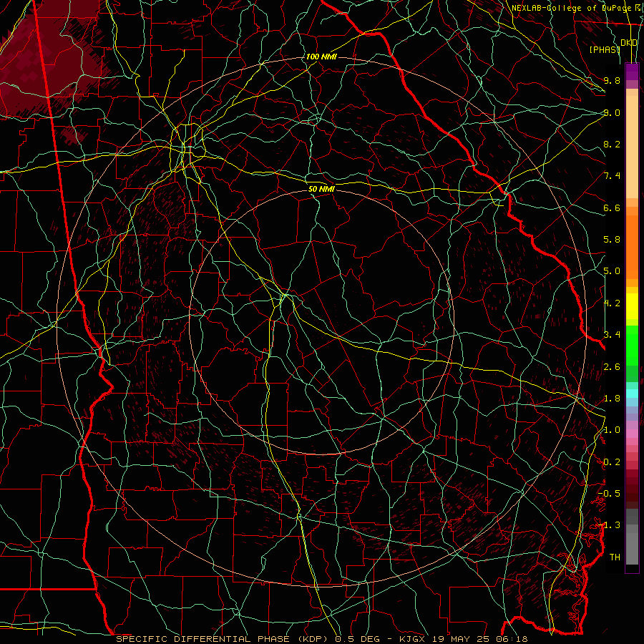Viewport: 644px width, 644px height.
Task: Click the 5.0 value on color scale
Action: (x=612, y=271)
